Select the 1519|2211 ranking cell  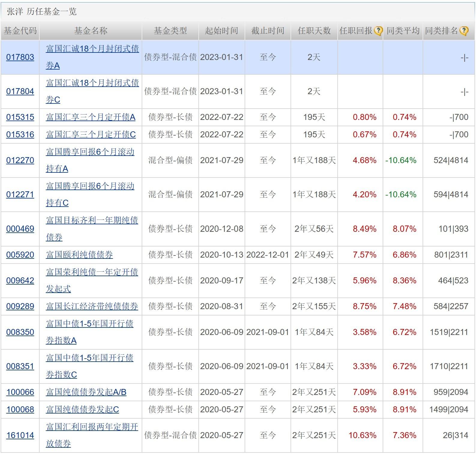[449, 332]
